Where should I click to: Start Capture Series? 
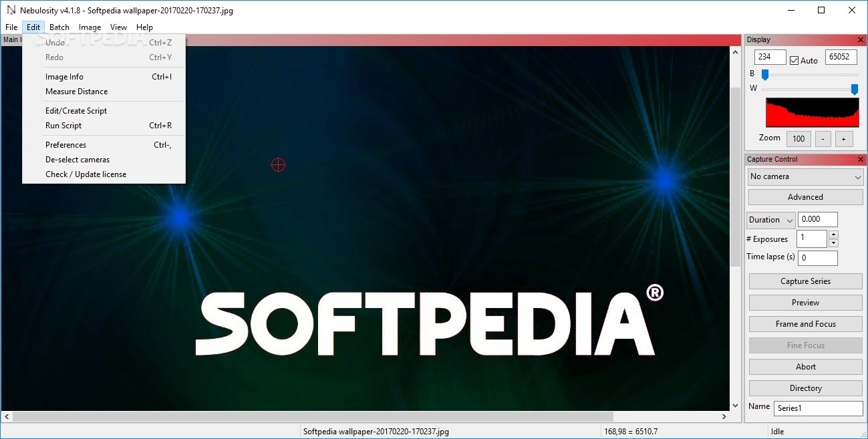(805, 281)
